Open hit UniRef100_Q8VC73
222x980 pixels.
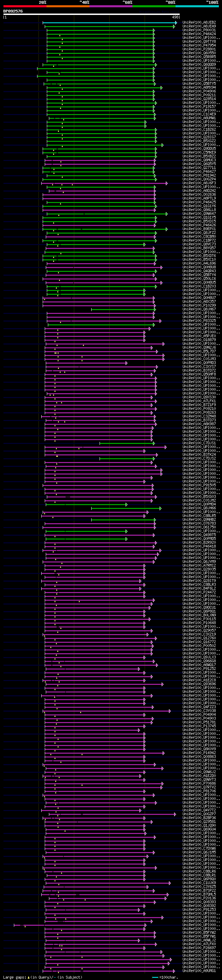tap(199, 244)
